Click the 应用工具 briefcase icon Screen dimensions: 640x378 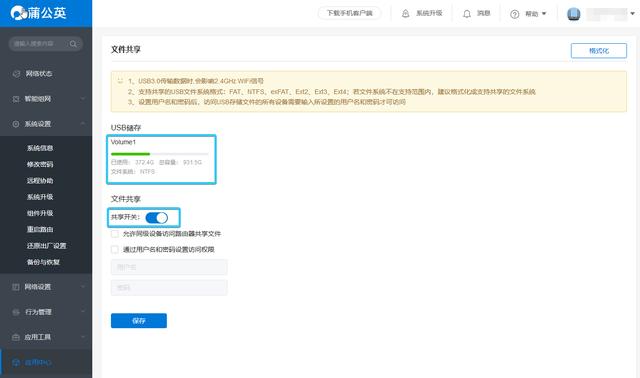(16, 337)
